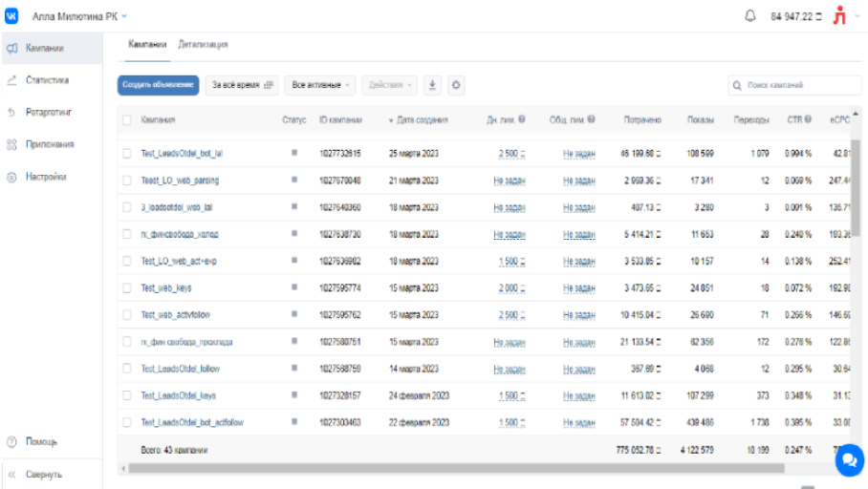
Task: Click account balance 84 947.22
Action: coord(796,16)
